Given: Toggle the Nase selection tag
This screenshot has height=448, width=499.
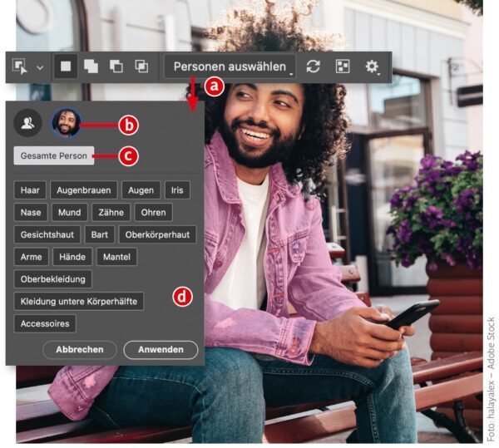Looking at the screenshot, I should pos(31,213).
